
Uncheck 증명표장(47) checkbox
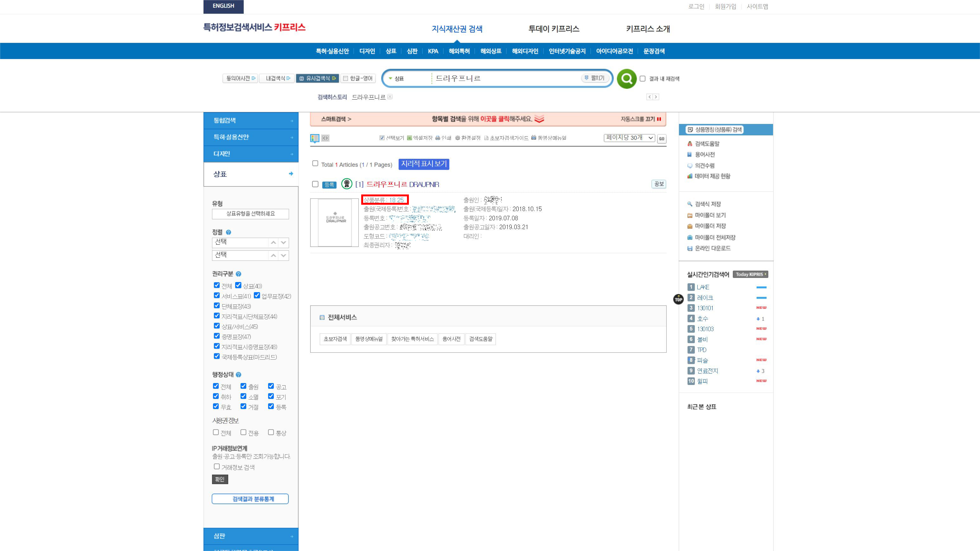[x=217, y=336]
